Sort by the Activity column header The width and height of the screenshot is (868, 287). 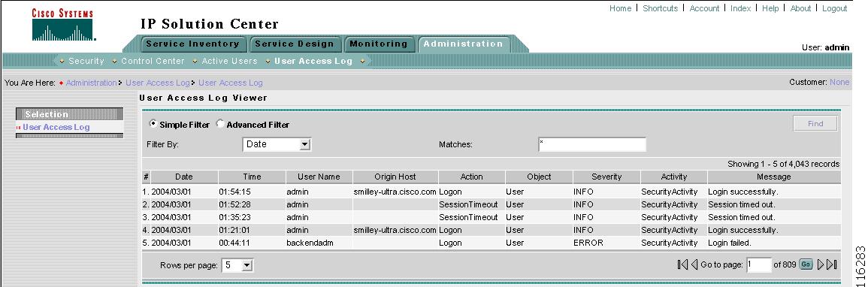(x=673, y=177)
